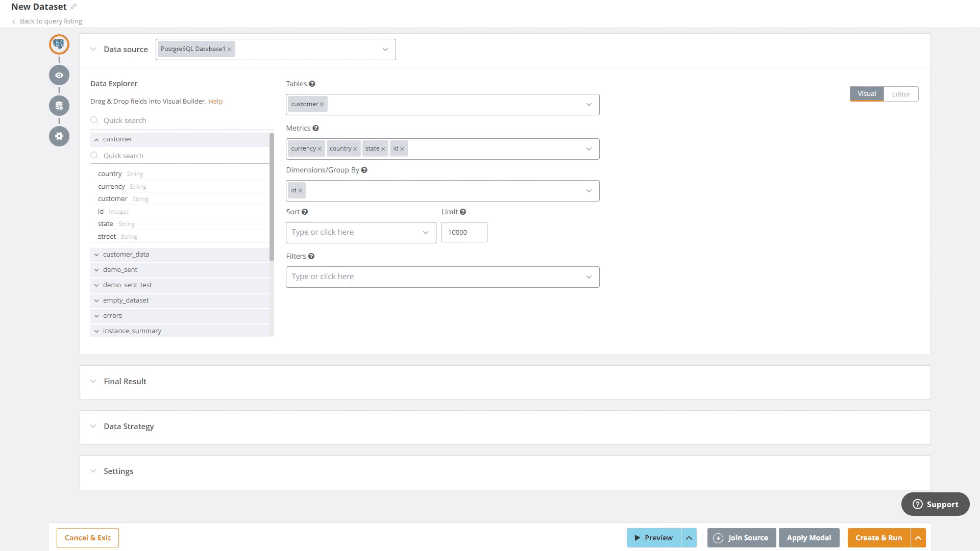Change the Limit value of 10000
980x551 pixels.
tap(464, 232)
